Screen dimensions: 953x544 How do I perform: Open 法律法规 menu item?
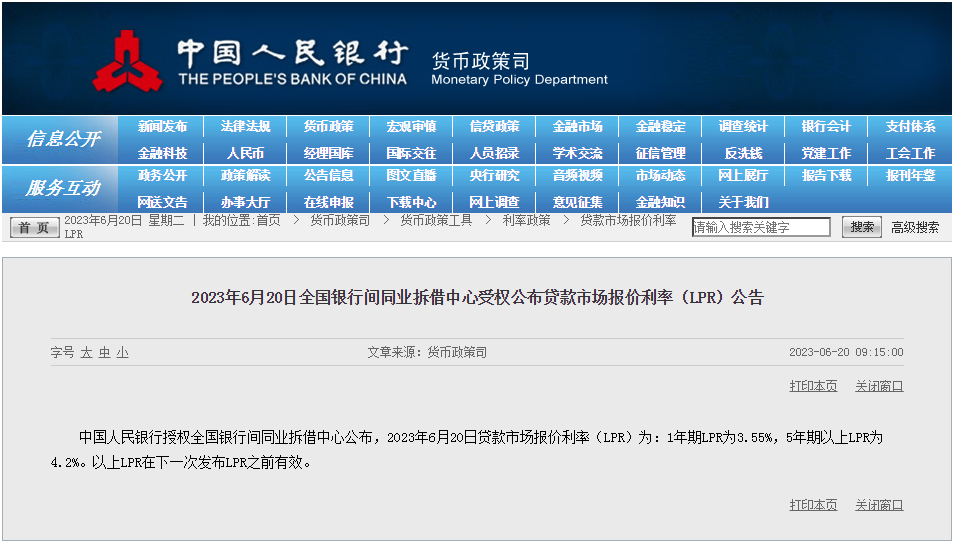tap(246, 126)
